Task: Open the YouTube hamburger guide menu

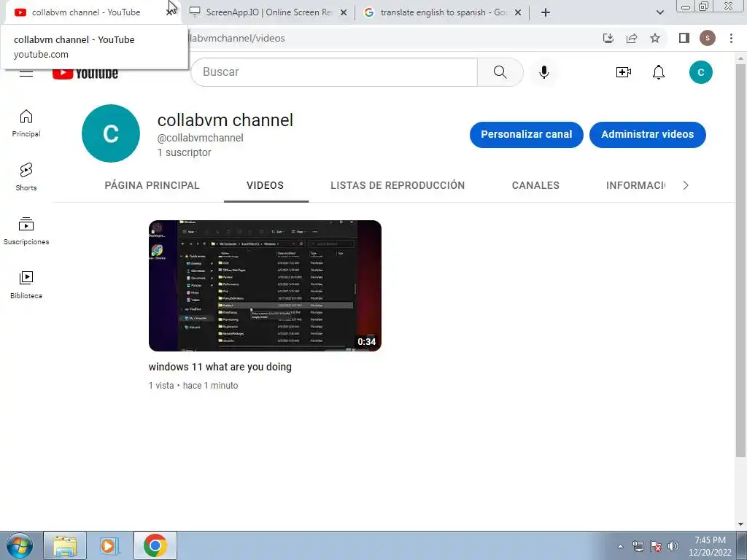Action: tap(26, 74)
